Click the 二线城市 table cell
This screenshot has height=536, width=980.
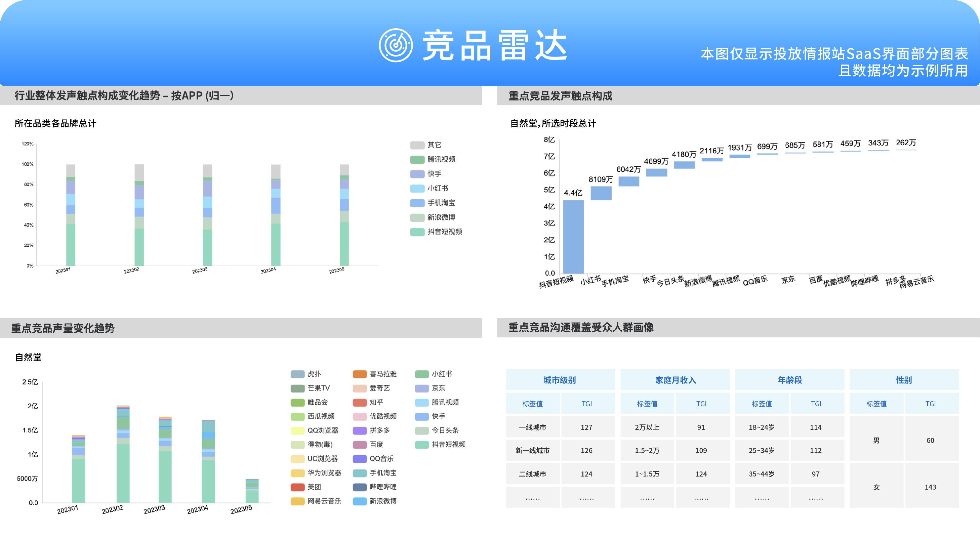click(533, 473)
